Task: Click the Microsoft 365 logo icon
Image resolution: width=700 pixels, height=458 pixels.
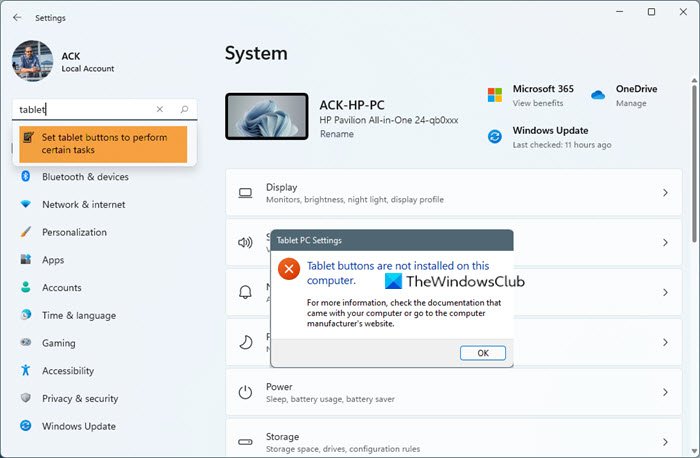Action: [x=495, y=95]
